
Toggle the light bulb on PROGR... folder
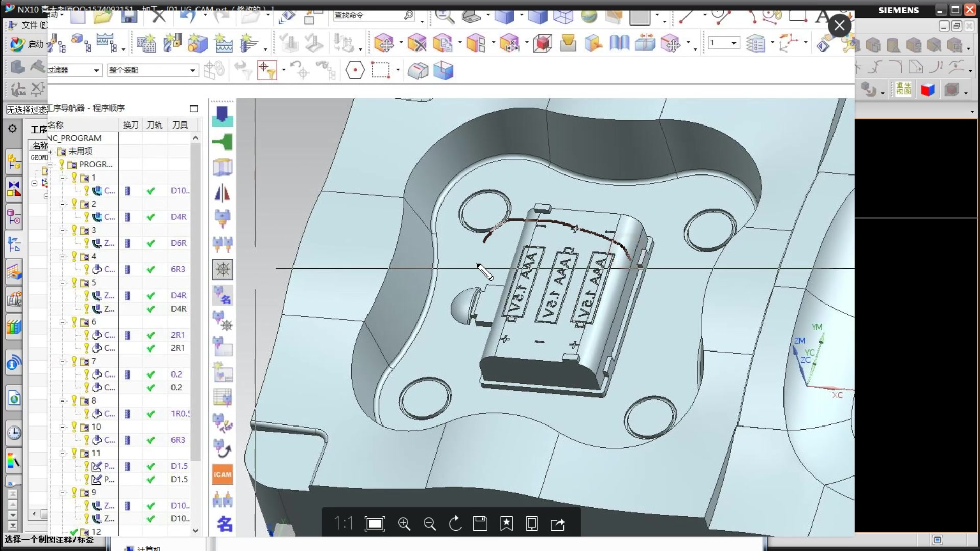coord(62,164)
